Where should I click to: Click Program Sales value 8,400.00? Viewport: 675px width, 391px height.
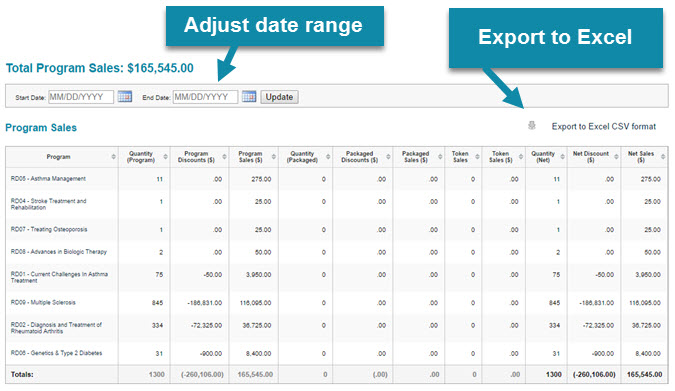click(258, 354)
